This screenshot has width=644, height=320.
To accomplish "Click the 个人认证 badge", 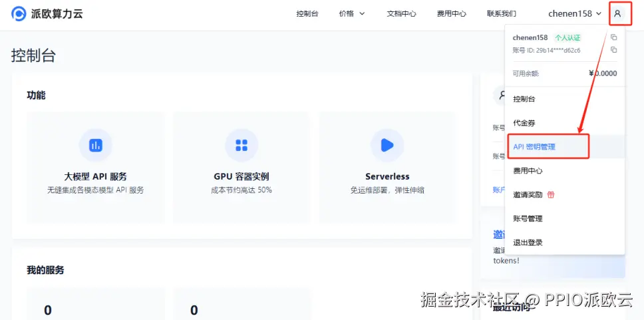I will coord(567,37).
